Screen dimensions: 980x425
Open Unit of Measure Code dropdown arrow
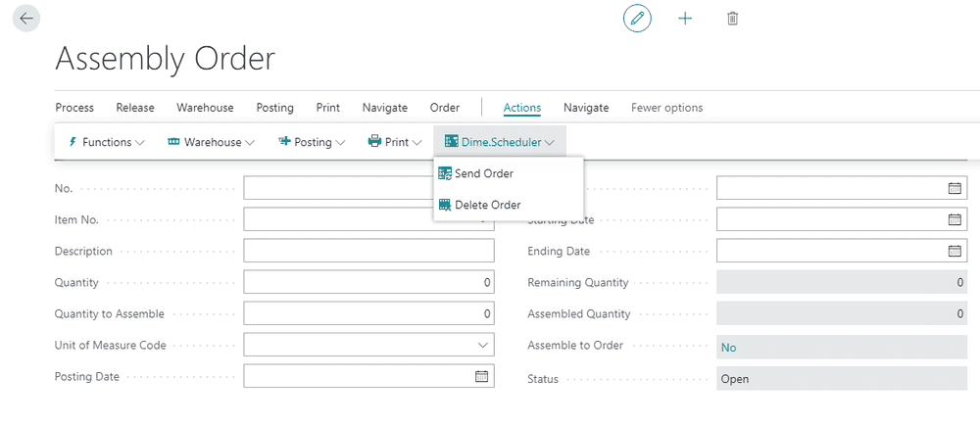tap(482, 345)
